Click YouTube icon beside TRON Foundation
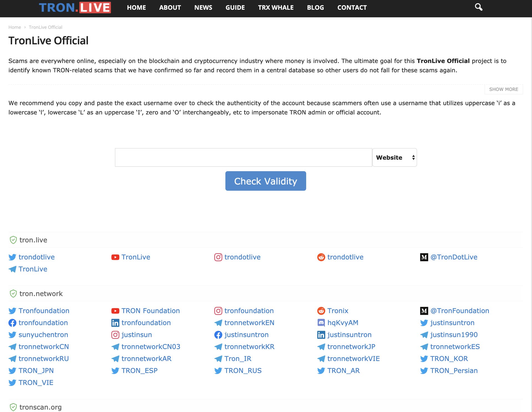Viewport: 532px width, 412px height. click(115, 311)
